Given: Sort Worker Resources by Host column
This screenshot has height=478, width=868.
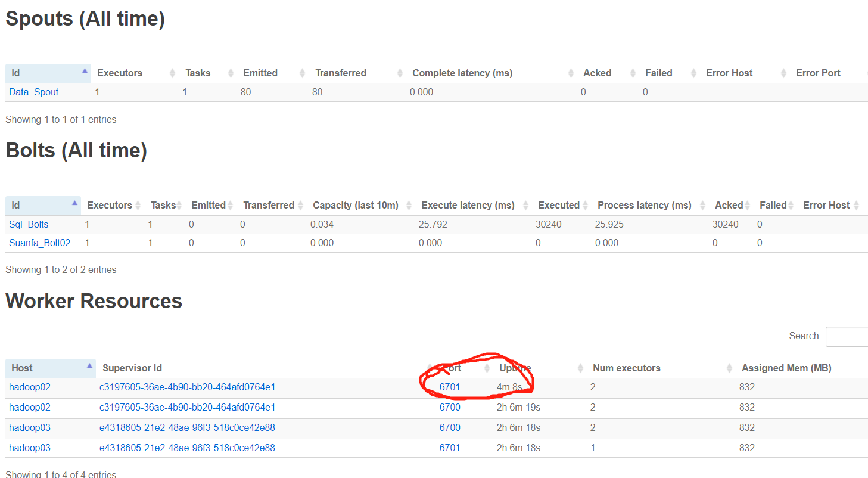Looking at the screenshot, I should tap(51, 368).
